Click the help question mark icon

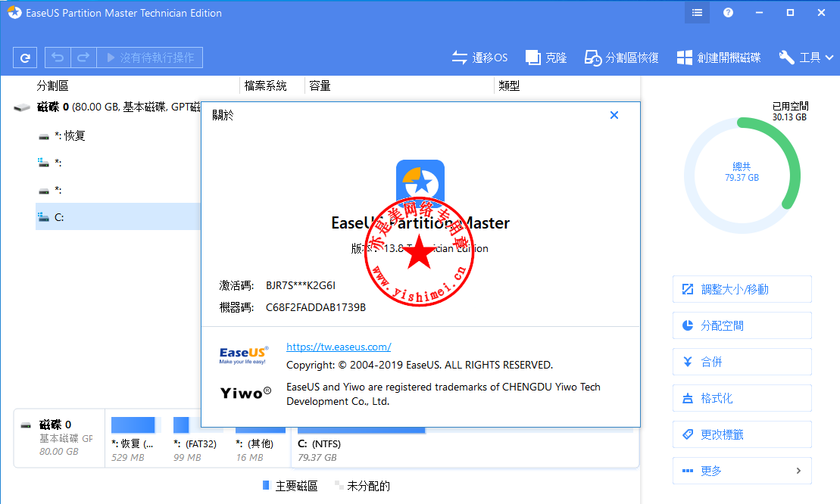(x=728, y=12)
